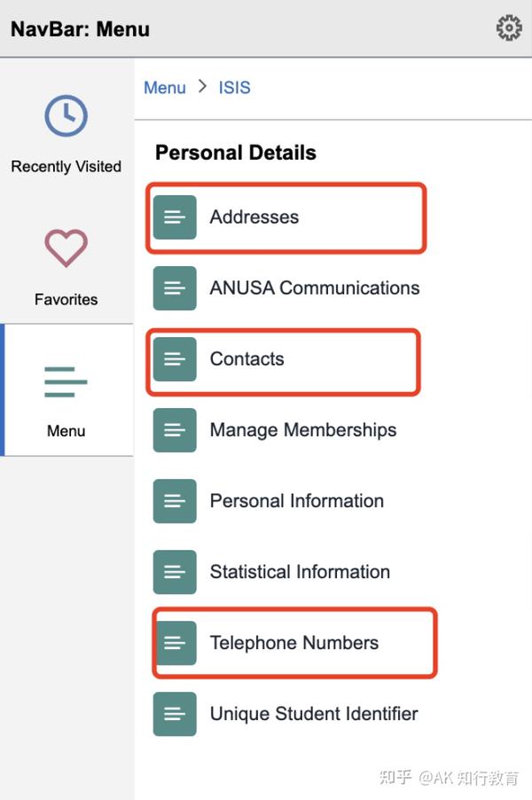The width and height of the screenshot is (532, 800).
Task: Click the icon next to Contacts
Action: pyautogui.click(x=175, y=358)
